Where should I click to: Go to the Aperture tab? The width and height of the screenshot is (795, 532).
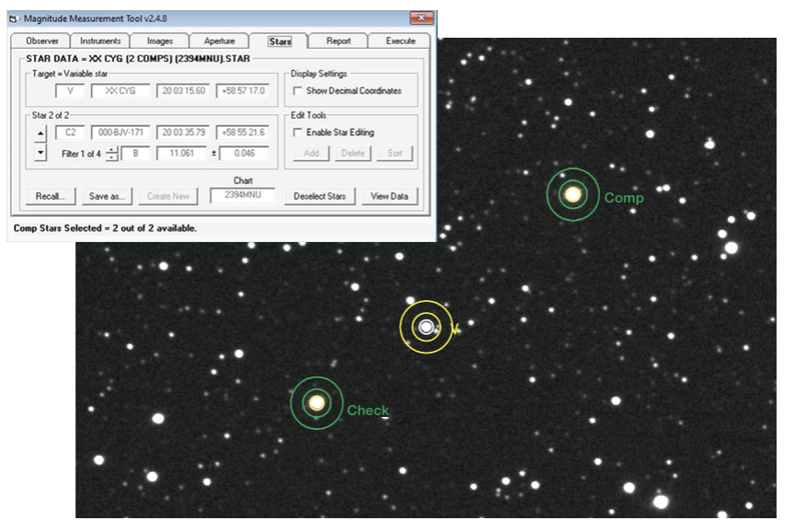coord(219,41)
